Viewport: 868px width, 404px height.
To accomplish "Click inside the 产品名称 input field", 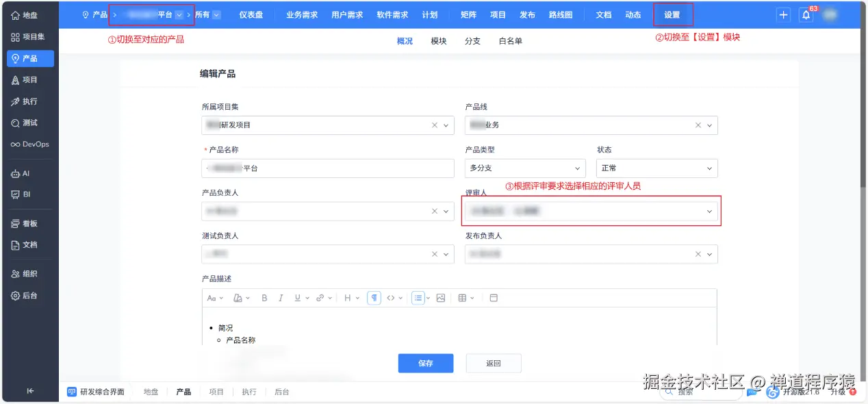I will (327, 168).
